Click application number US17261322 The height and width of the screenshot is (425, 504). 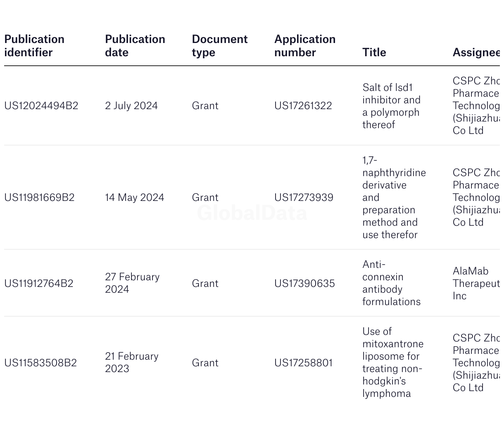pyautogui.click(x=303, y=106)
